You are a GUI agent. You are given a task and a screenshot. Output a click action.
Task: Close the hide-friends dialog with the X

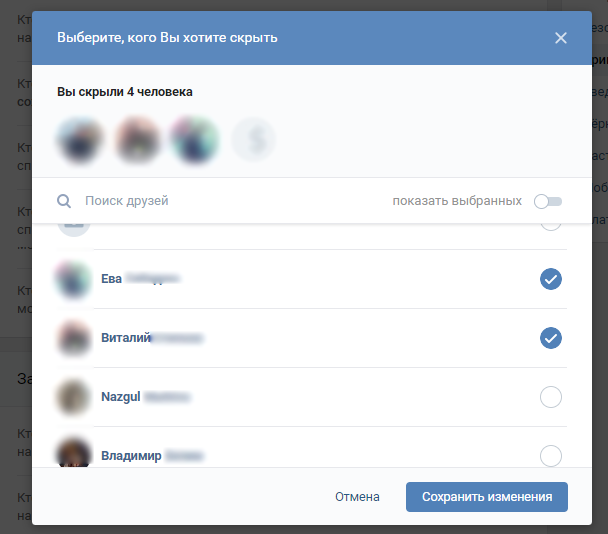[561, 38]
